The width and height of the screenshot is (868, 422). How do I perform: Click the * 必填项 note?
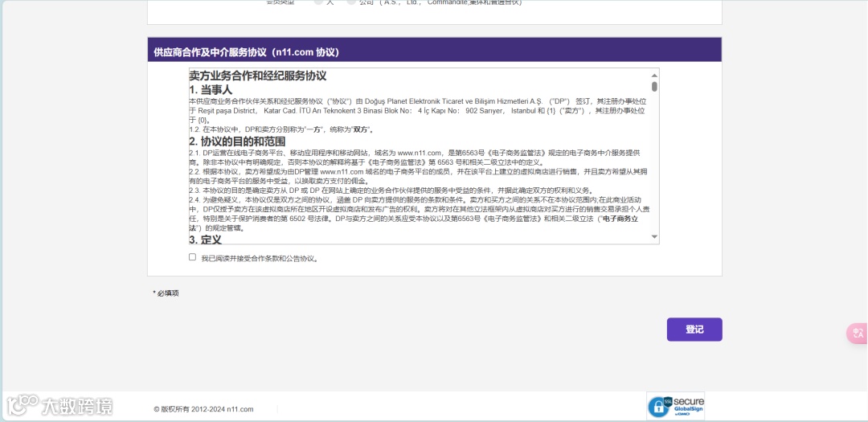[166, 293]
